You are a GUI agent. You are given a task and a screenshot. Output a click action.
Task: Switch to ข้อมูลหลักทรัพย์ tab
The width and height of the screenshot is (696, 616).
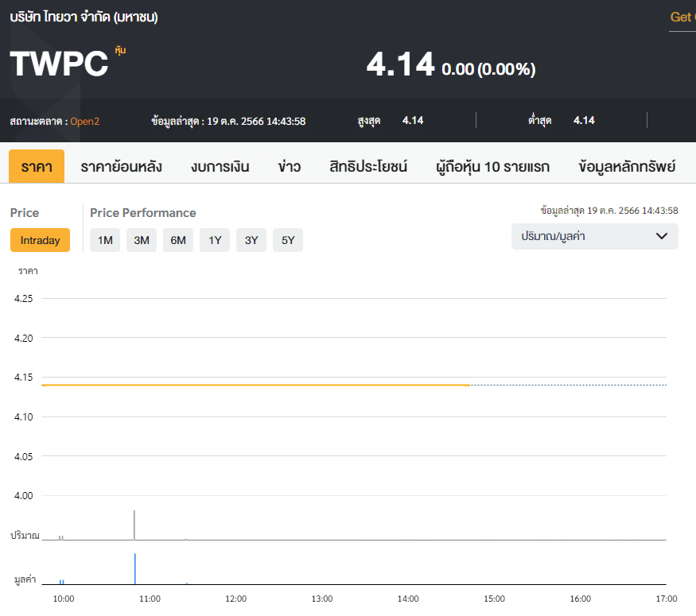pos(627,167)
